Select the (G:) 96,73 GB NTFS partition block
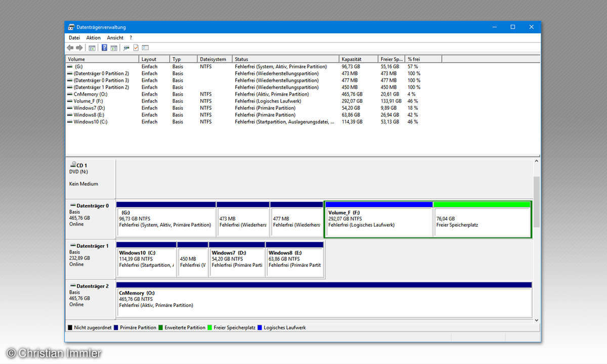This screenshot has width=607, height=364. (166, 219)
